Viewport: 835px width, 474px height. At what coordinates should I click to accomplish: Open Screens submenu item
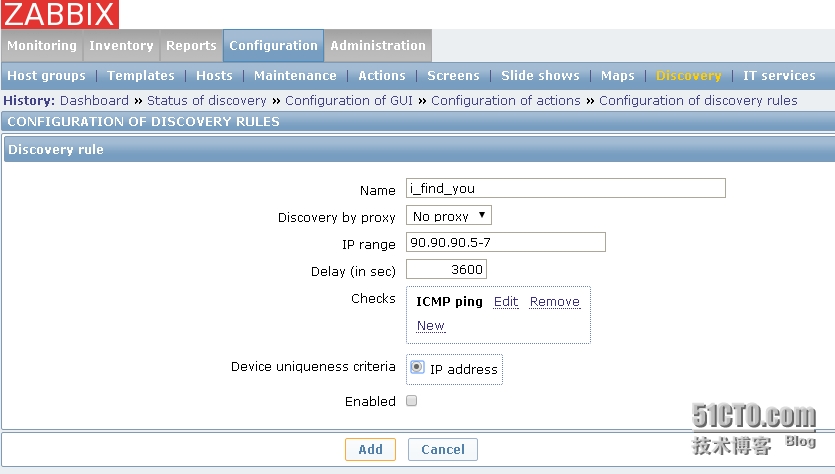point(453,76)
